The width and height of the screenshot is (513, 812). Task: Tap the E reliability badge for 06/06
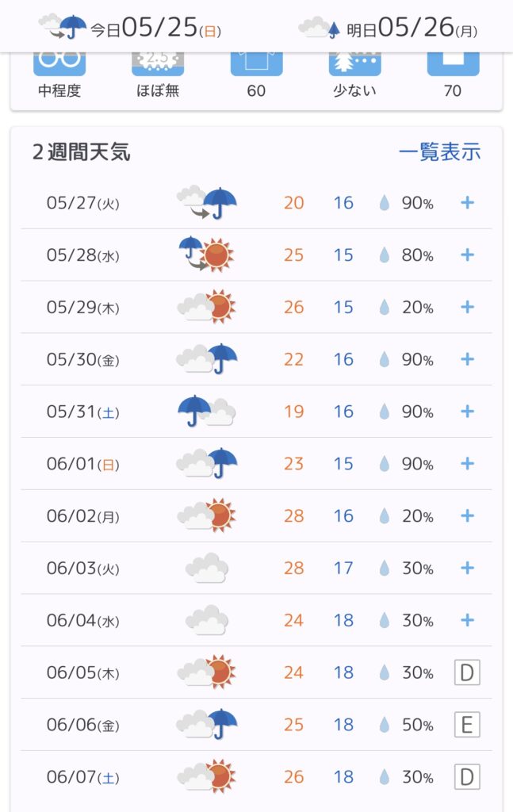coord(467,725)
